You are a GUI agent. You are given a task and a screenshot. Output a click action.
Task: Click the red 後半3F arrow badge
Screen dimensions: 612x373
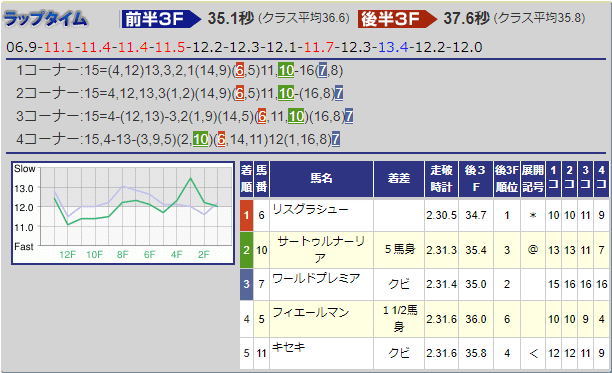pos(397,19)
